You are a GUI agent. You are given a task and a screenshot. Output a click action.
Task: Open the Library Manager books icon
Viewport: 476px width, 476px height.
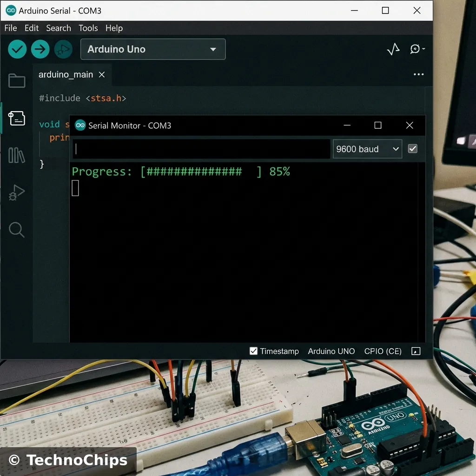(x=17, y=156)
